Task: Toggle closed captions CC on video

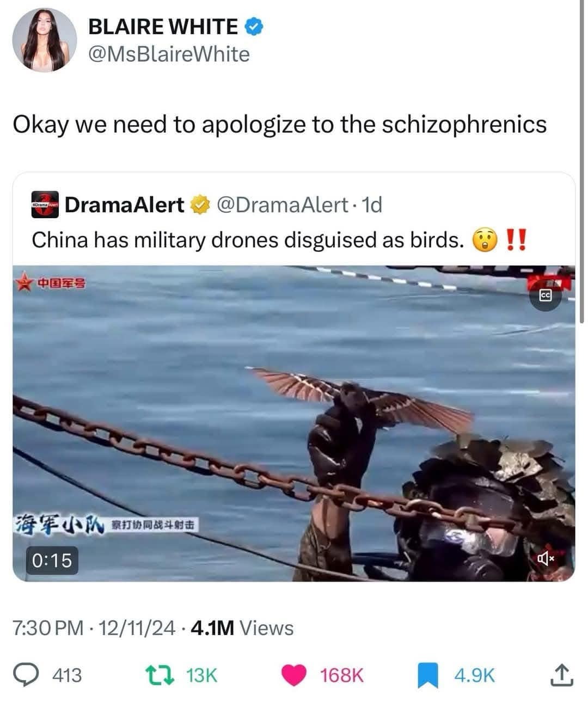Action: coord(546,295)
